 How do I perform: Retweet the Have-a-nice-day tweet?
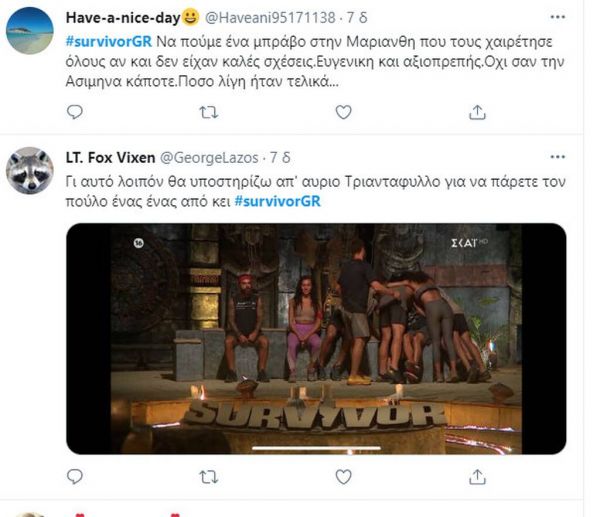207,115
